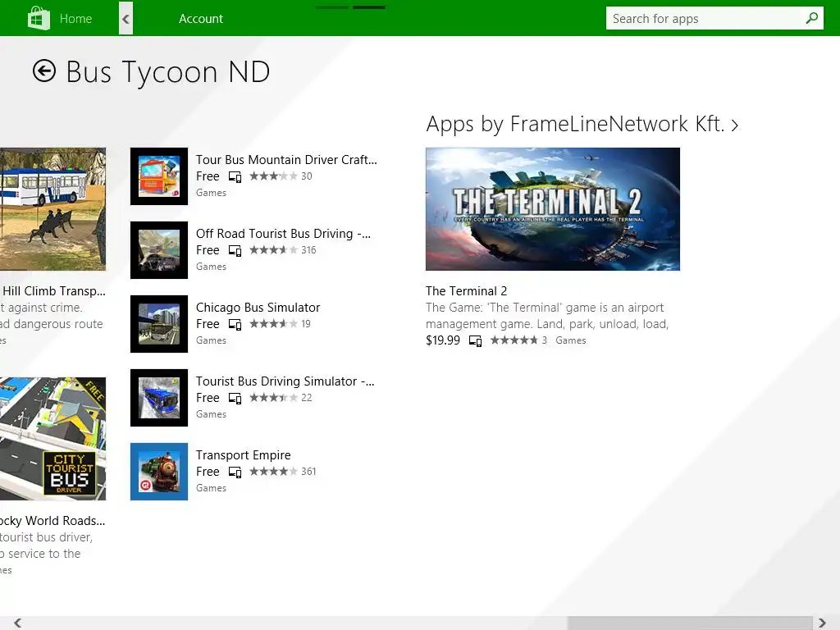Click the left chevron beside Home
The width and height of the screenshot is (840, 630).
coord(126,18)
